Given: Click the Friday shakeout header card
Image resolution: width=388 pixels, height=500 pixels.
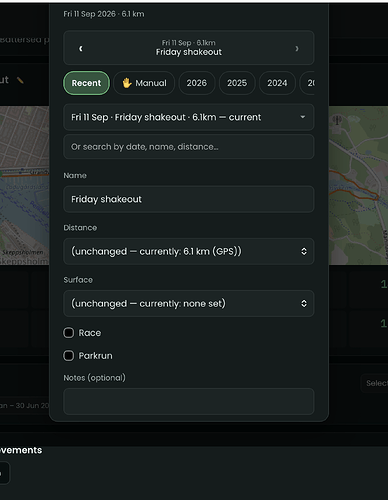Looking at the screenshot, I should click(189, 48).
